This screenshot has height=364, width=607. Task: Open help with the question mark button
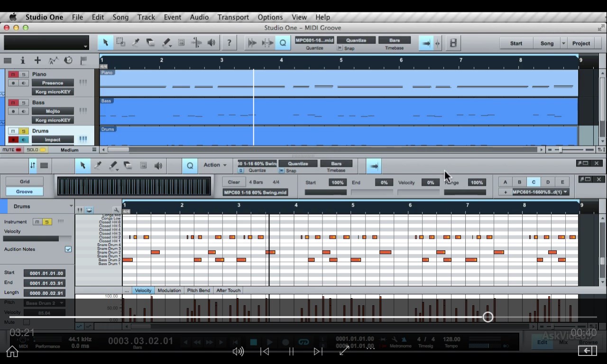(x=229, y=43)
